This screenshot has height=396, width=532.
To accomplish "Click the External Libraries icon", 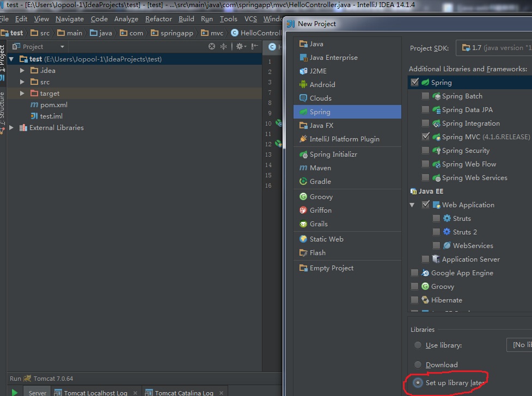I will [23, 127].
